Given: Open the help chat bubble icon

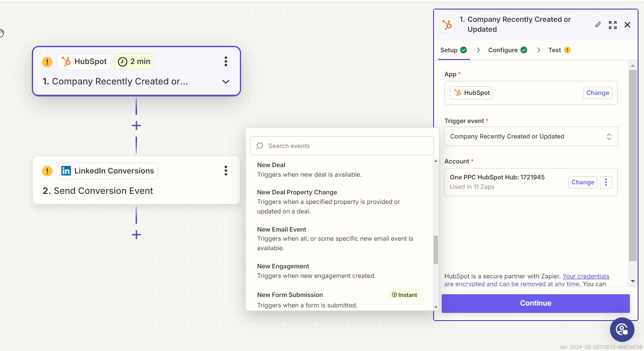Looking at the screenshot, I should coord(622,330).
